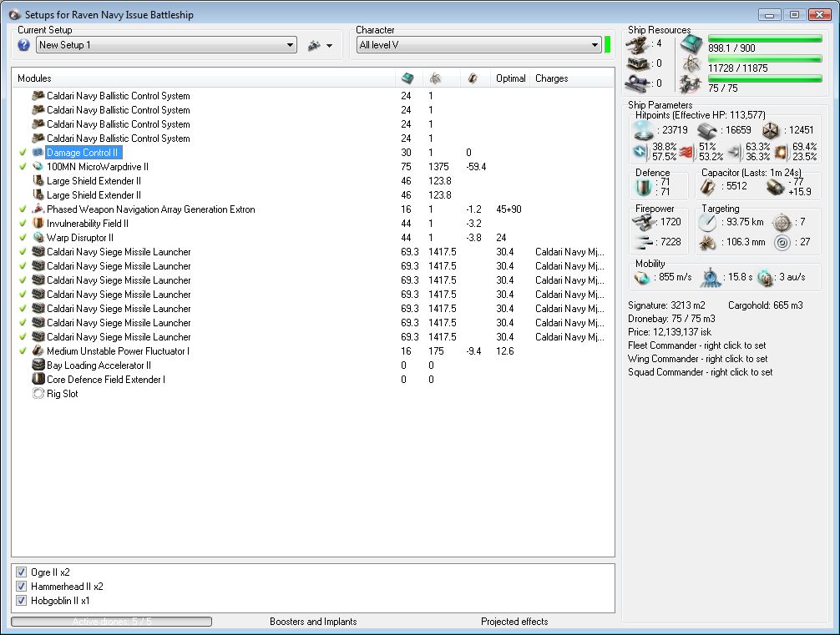Select the 100MN MicroWarpdrive II module row
Image resolution: width=840 pixels, height=635 pixels.
[98, 167]
